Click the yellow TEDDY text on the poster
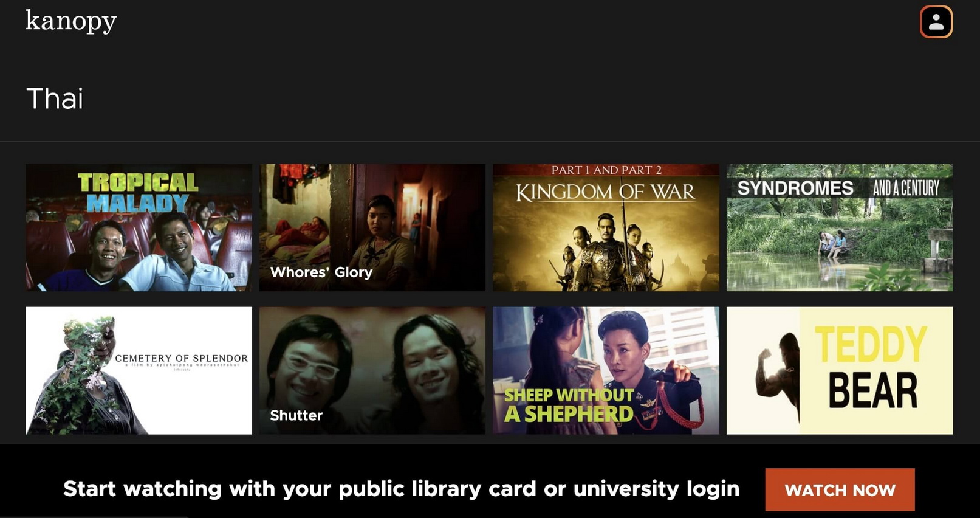Image resolution: width=980 pixels, height=518 pixels. 871,345
